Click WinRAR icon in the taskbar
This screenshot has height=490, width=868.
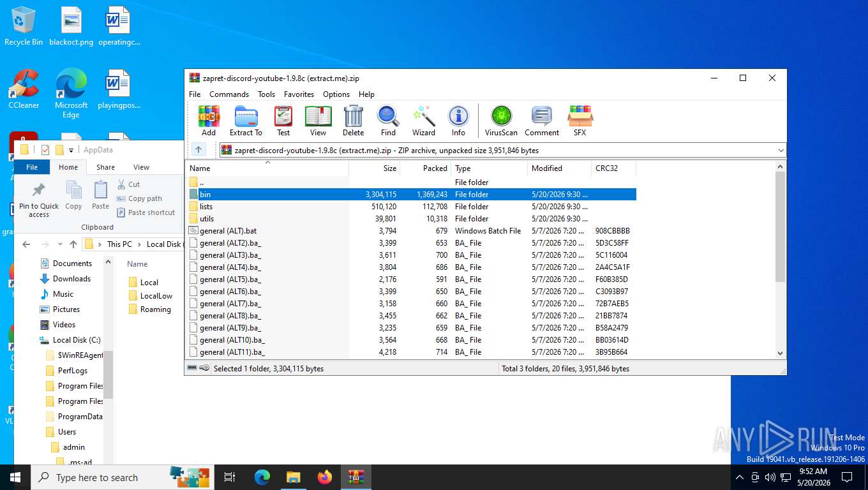coord(356,477)
